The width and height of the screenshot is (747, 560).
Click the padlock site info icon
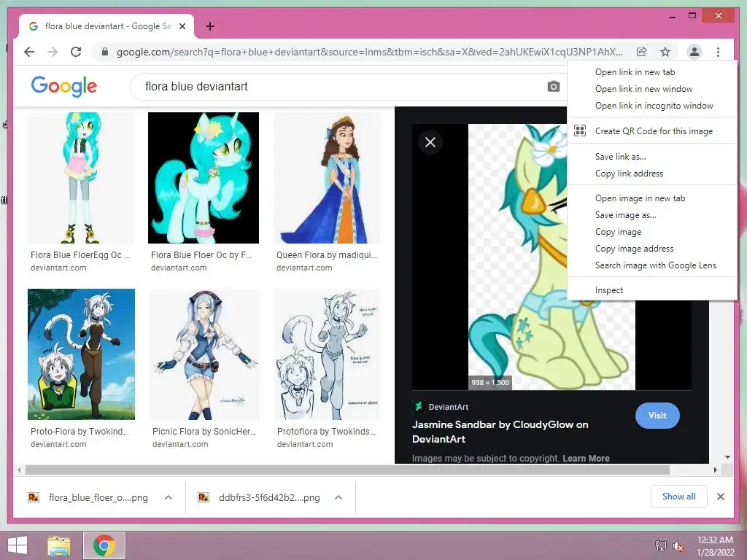[105, 52]
